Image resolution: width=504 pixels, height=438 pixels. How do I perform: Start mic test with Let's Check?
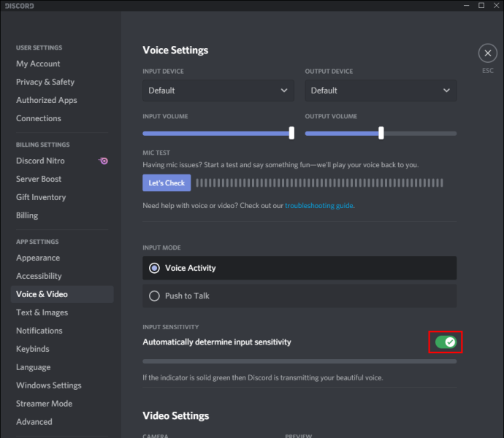pos(167,182)
